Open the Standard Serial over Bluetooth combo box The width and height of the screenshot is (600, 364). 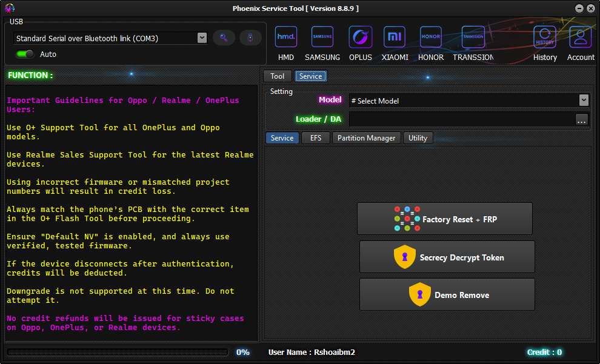pos(110,38)
